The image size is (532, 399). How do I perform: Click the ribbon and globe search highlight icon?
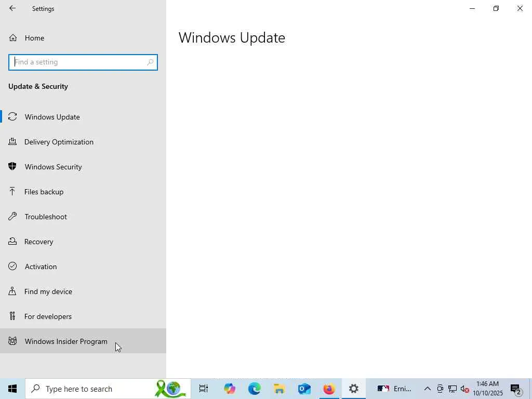(170, 389)
